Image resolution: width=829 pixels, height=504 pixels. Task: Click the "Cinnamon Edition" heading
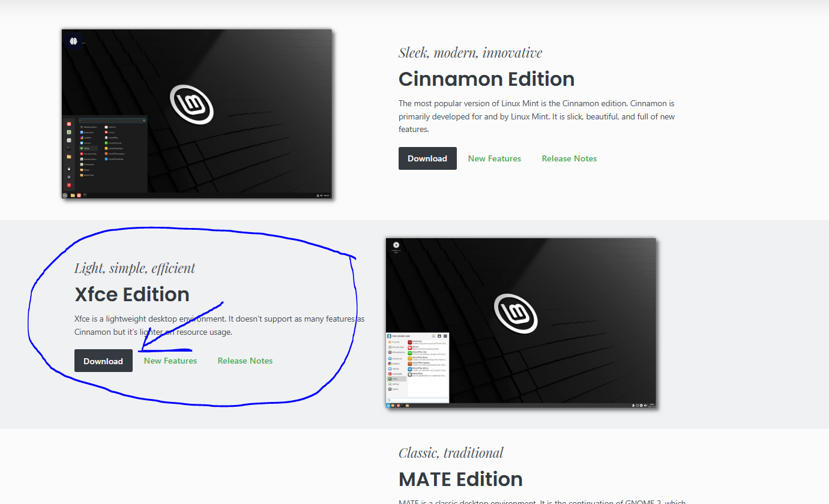coord(487,79)
